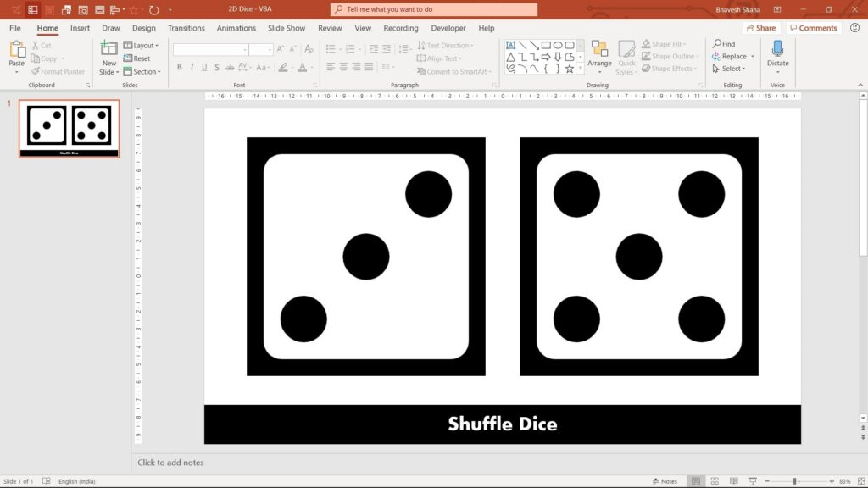Click the Find icon in Editing group
The width and height of the screenshot is (868, 488).
point(719,43)
